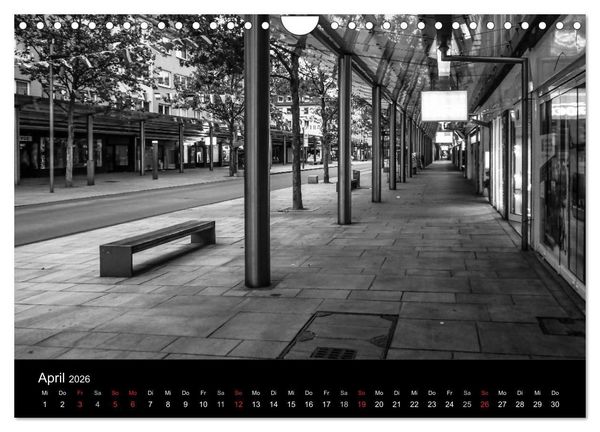The height and width of the screenshot is (432, 600).
Task: Select date 16 in the calendar row
Action: (x=309, y=404)
